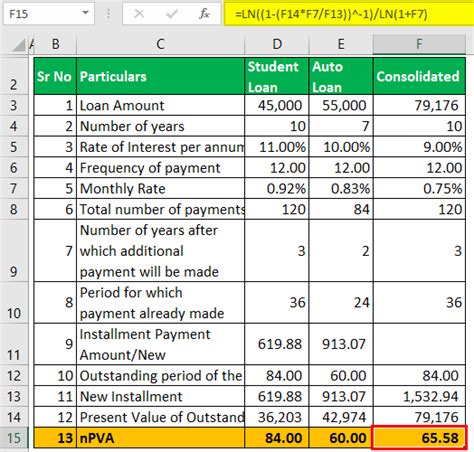Select the New Installment label cell
This screenshot has width=474, height=452.
pyautogui.click(x=160, y=396)
